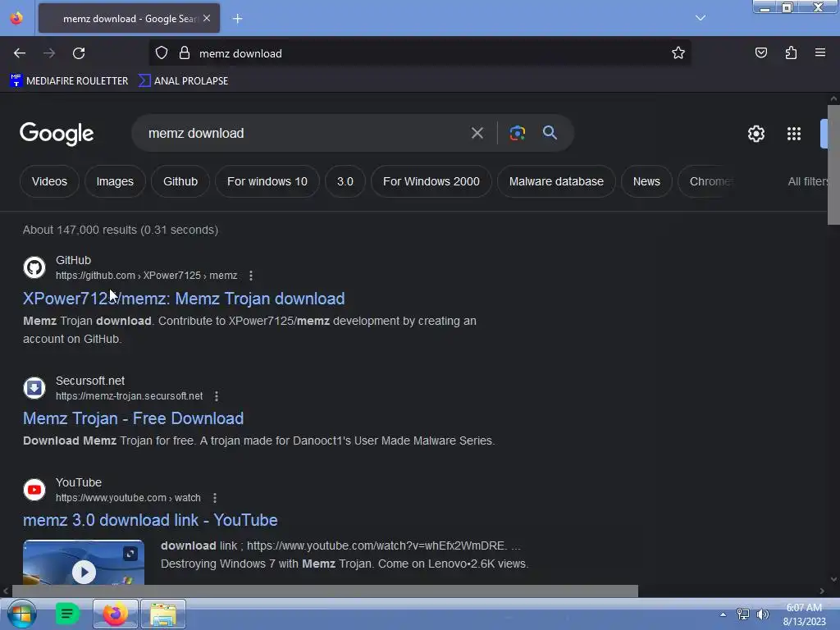Click the scroll down arrow

(x=833, y=579)
